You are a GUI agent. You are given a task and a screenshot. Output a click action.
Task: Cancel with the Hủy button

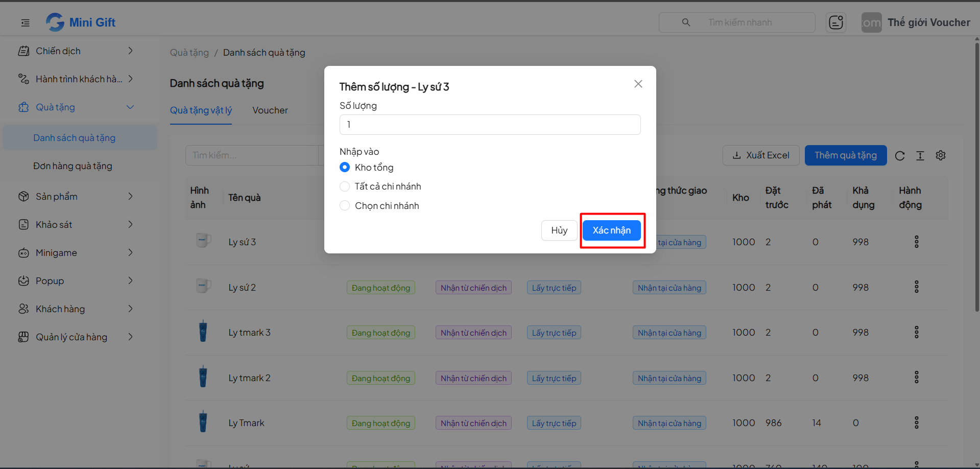559,230
